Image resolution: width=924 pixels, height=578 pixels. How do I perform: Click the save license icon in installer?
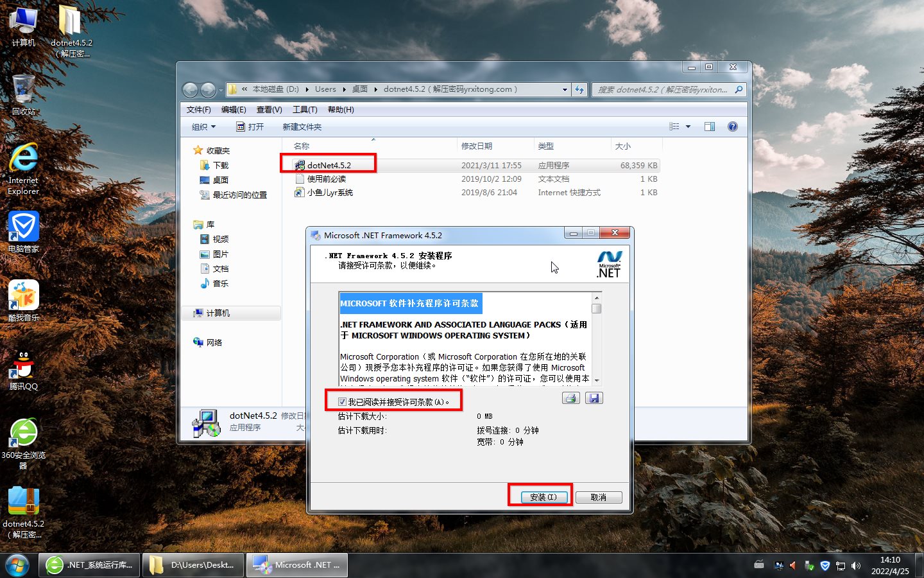(x=594, y=398)
